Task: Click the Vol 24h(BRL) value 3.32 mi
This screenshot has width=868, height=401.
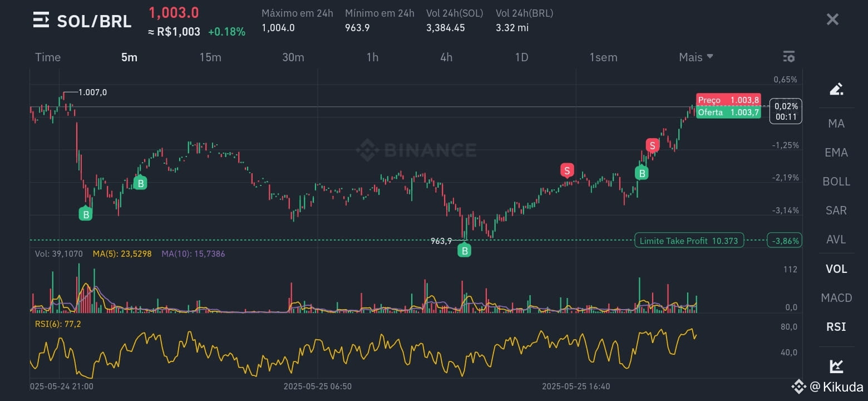Action: pyautogui.click(x=512, y=28)
